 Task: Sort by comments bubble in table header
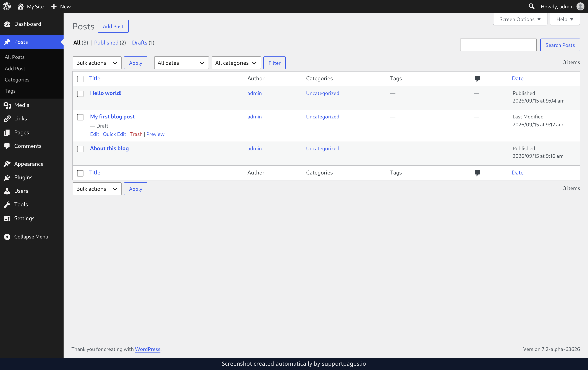pos(477,79)
